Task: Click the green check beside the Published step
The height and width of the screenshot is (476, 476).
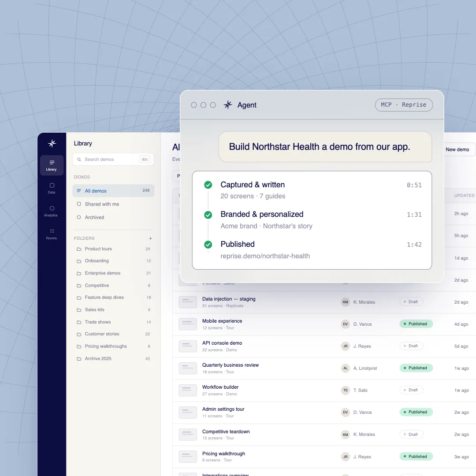Action: click(208, 244)
